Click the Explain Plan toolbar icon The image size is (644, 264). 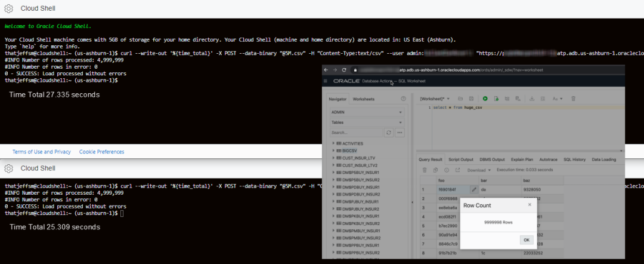pyautogui.click(x=507, y=99)
